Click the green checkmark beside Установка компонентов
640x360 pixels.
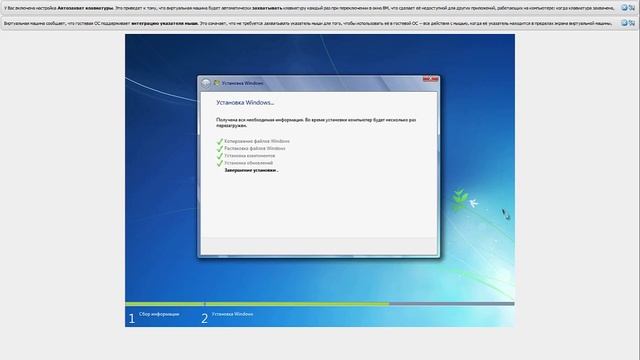(x=220, y=156)
